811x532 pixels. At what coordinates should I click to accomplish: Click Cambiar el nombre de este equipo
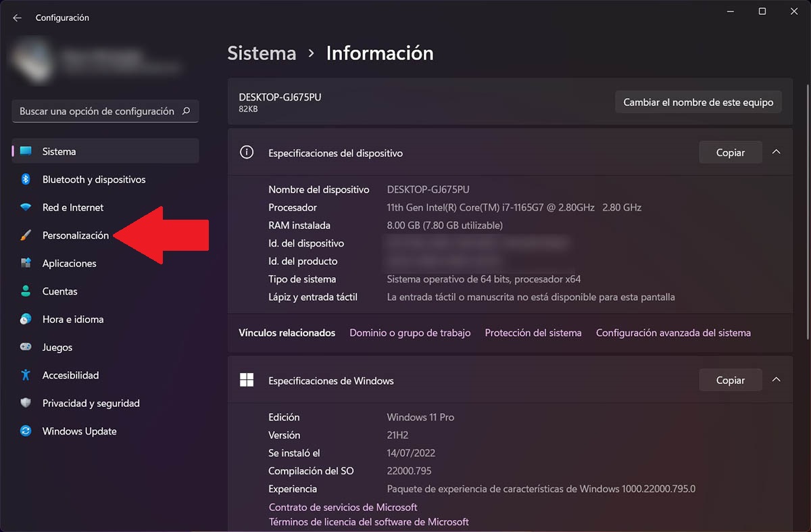point(698,102)
